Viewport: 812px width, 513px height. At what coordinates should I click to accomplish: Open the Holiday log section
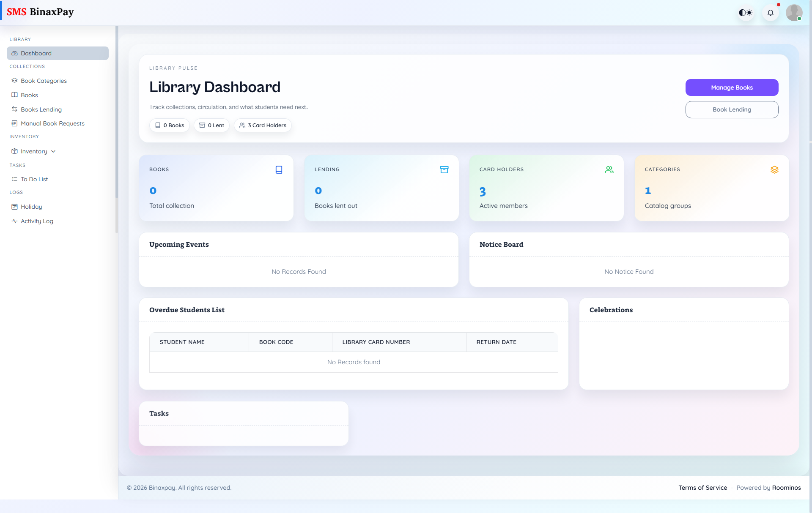14,206
